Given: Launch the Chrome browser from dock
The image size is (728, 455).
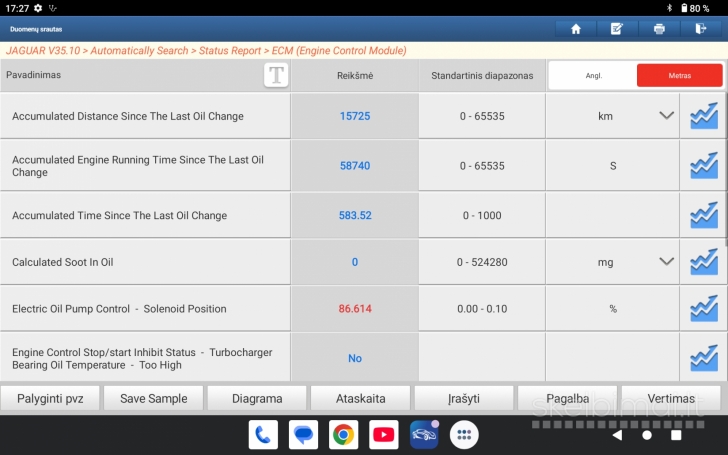Looking at the screenshot, I should pos(343,434).
